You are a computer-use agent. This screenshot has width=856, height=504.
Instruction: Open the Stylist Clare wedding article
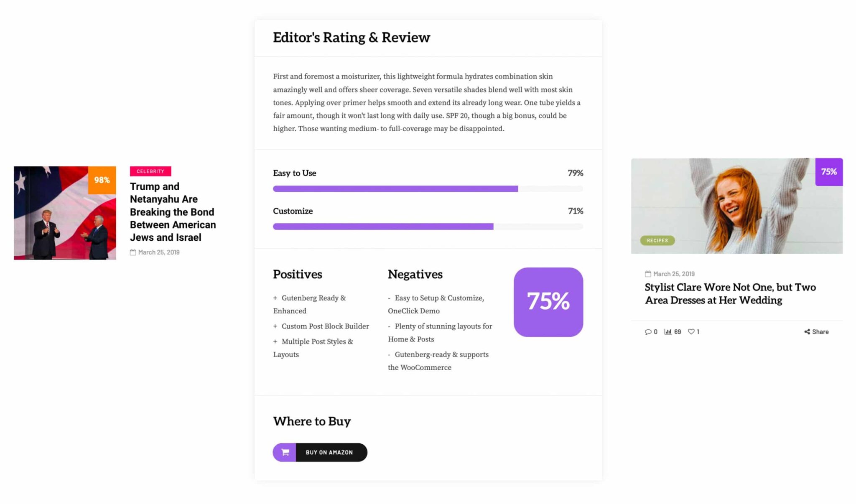pyautogui.click(x=729, y=293)
